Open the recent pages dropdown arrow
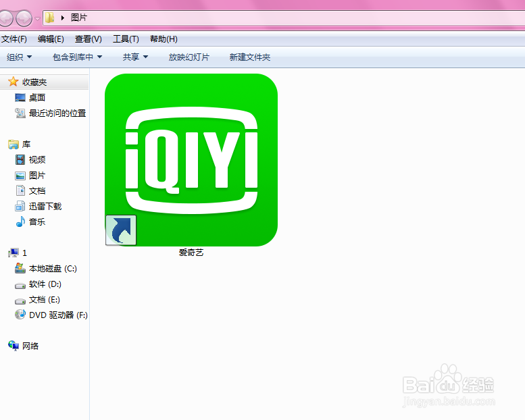525x420 pixels. 38,19
